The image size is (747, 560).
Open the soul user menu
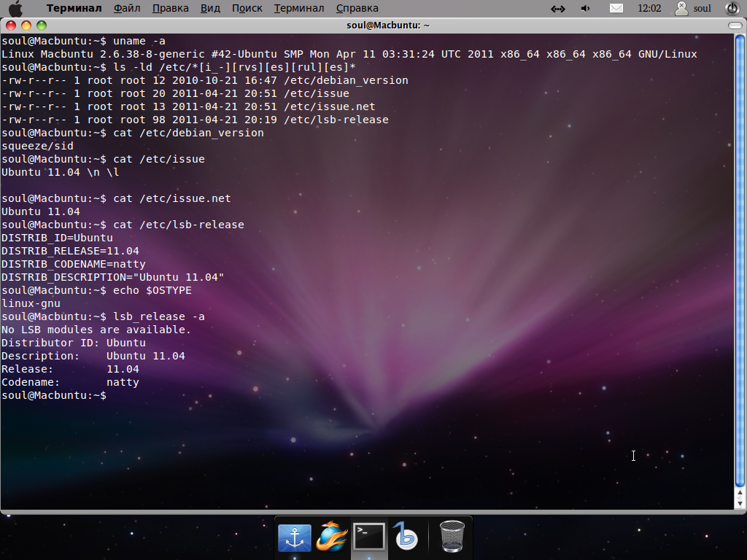(x=693, y=8)
